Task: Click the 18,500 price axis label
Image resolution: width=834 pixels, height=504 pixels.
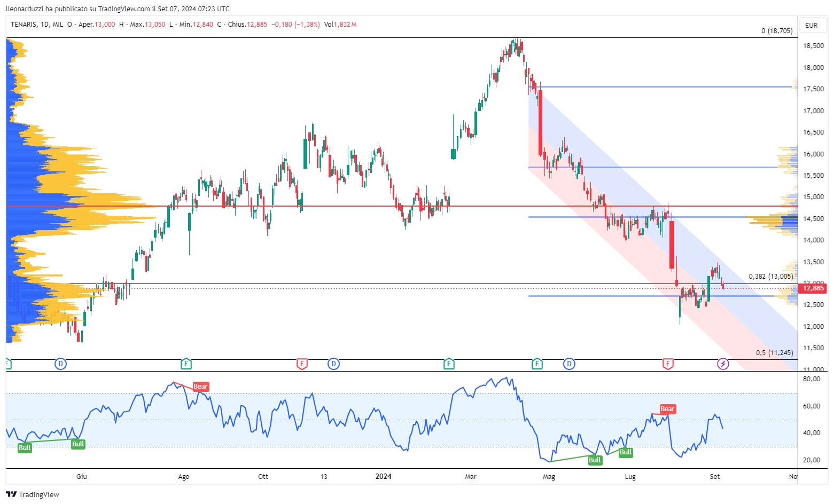Action: [x=813, y=46]
